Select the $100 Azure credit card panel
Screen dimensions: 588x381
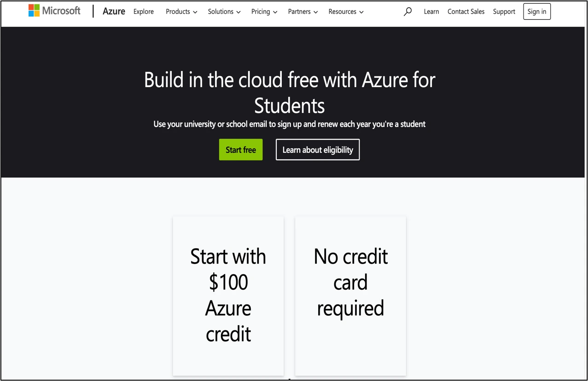(x=228, y=295)
